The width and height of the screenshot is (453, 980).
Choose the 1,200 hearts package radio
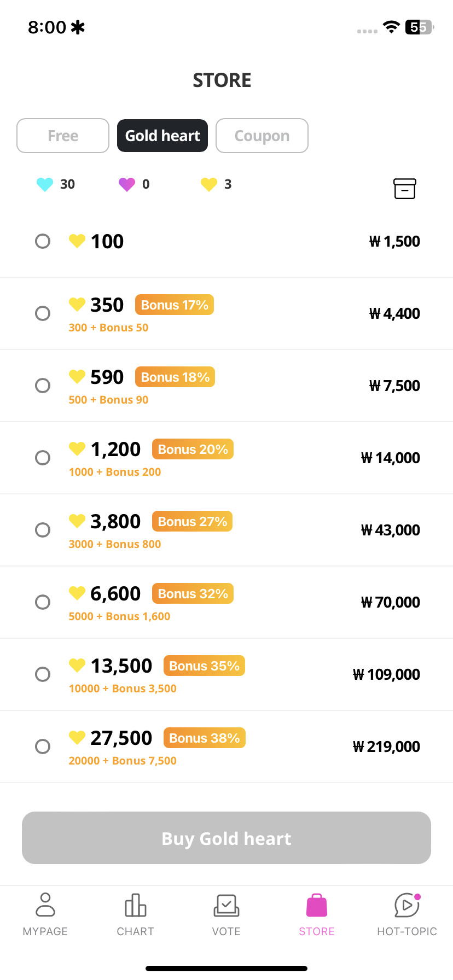click(x=43, y=458)
